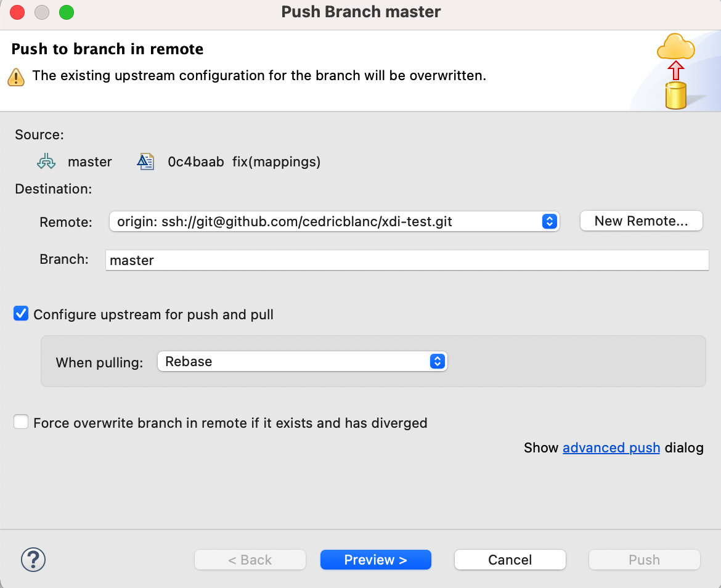Cancel the push dialog

coord(510,560)
